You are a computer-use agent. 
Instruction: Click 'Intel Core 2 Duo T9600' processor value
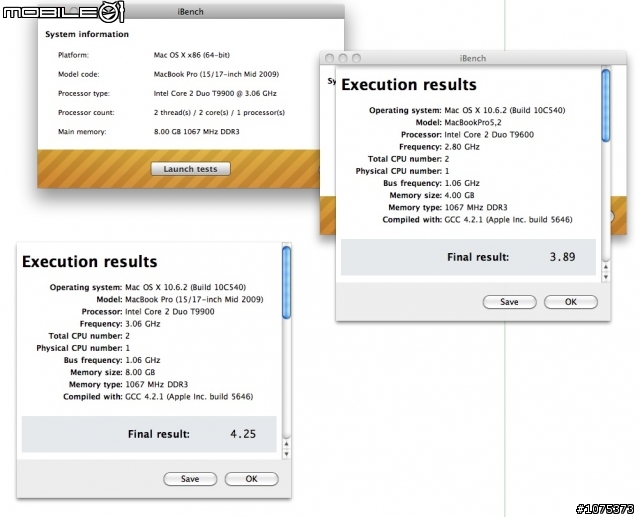(x=489, y=135)
